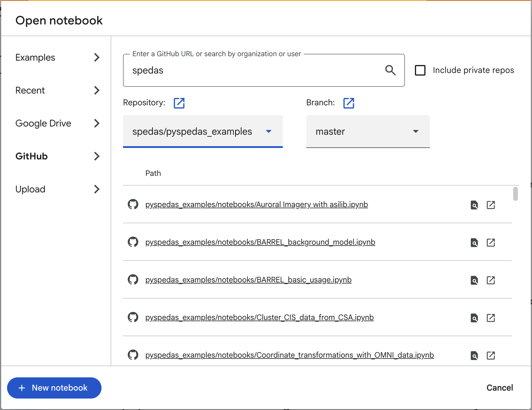This screenshot has width=532, height=410.
Task: Open BARREL_basic_usage notebook in new tab icon
Action: pyautogui.click(x=491, y=280)
